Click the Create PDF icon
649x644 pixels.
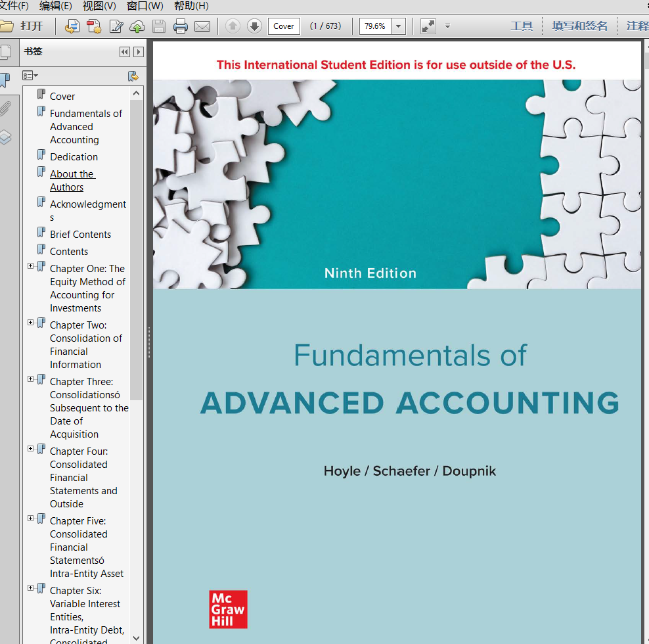(x=94, y=26)
